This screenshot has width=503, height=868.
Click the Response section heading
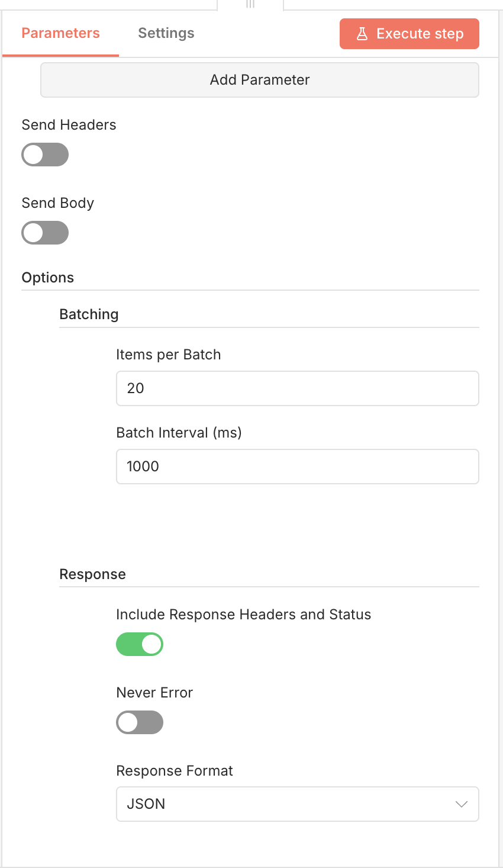tap(92, 574)
